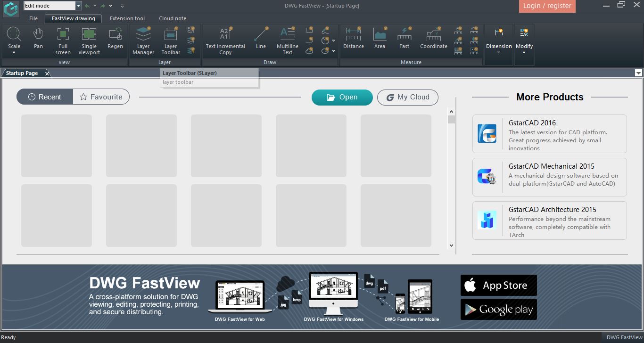Viewport: 644px width, 343px height.
Task: Select the Scale zoom tool icon
Action: pos(14,34)
